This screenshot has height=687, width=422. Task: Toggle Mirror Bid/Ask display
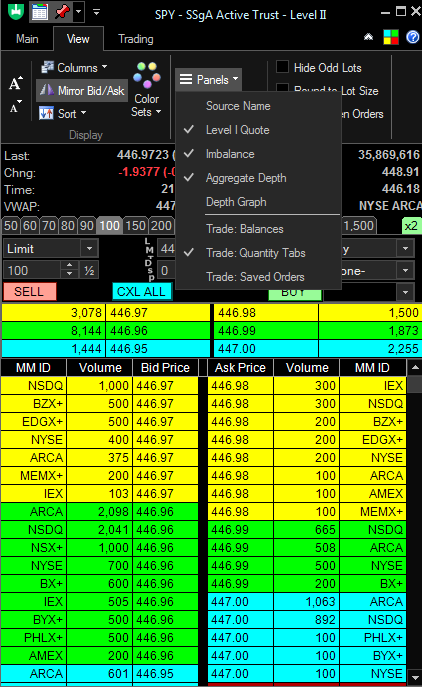[82, 91]
